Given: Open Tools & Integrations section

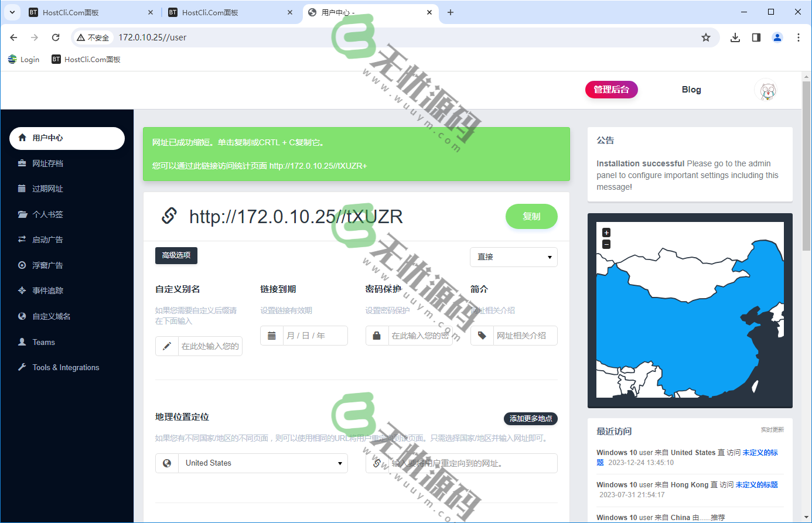Looking at the screenshot, I should tap(67, 367).
